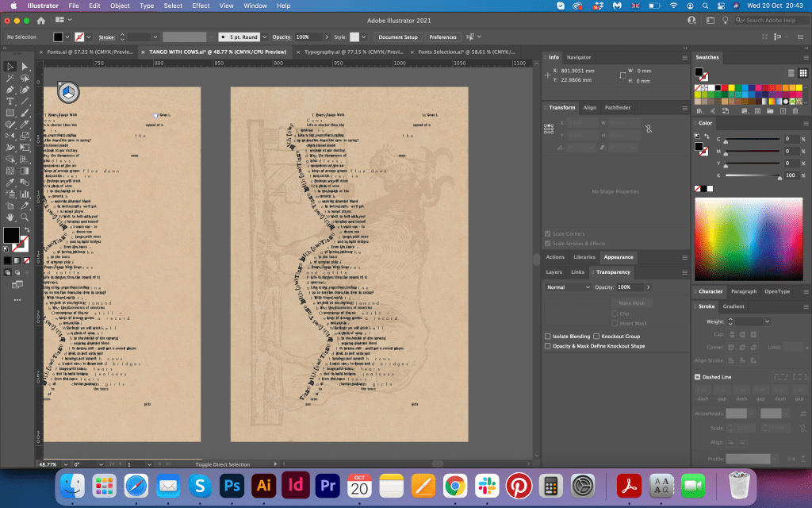Open the Opacity dropdown in control bar
The height and width of the screenshot is (508, 812).
(326, 37)
